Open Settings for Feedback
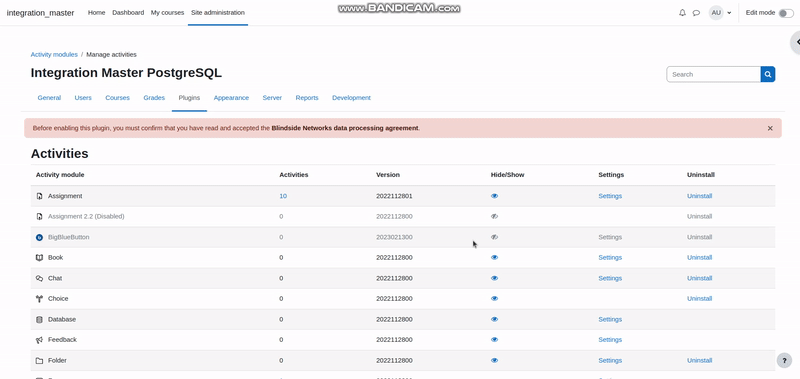The image size is (800, 379). point(610,340)
